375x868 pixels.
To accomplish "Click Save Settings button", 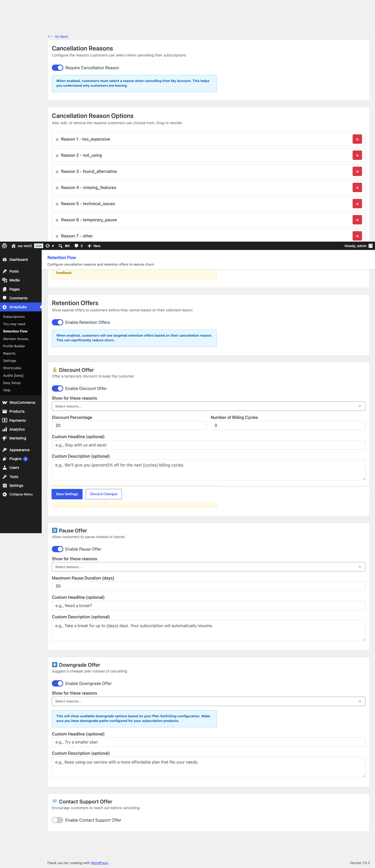I will click(x=67, y=494).
